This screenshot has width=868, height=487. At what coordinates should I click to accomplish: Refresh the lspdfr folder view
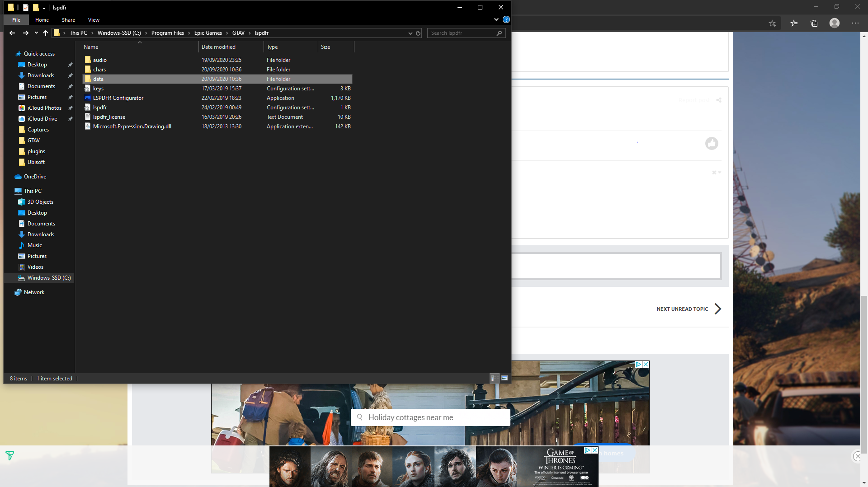(418, 33)
